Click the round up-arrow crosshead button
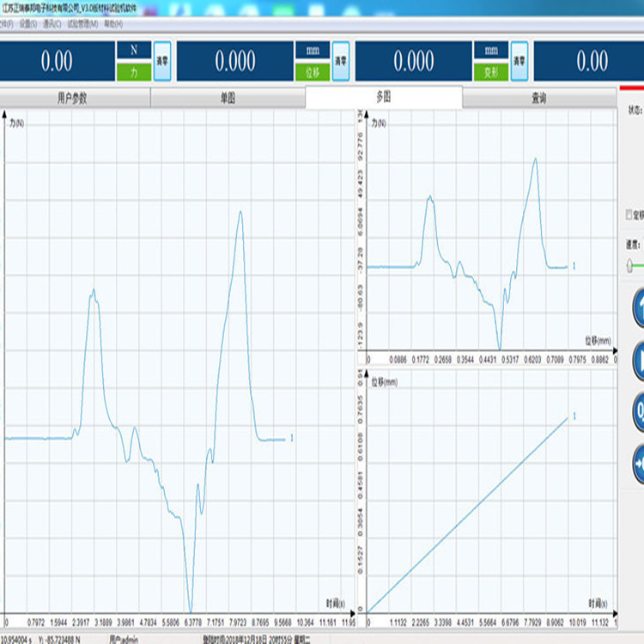Viewport: 644px width, 644px height. pos(638,308)
